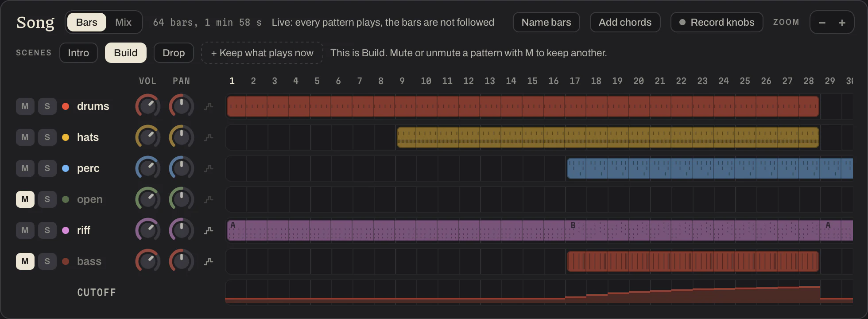
Task: Select the Drop scene
Action: coord(174,53)
